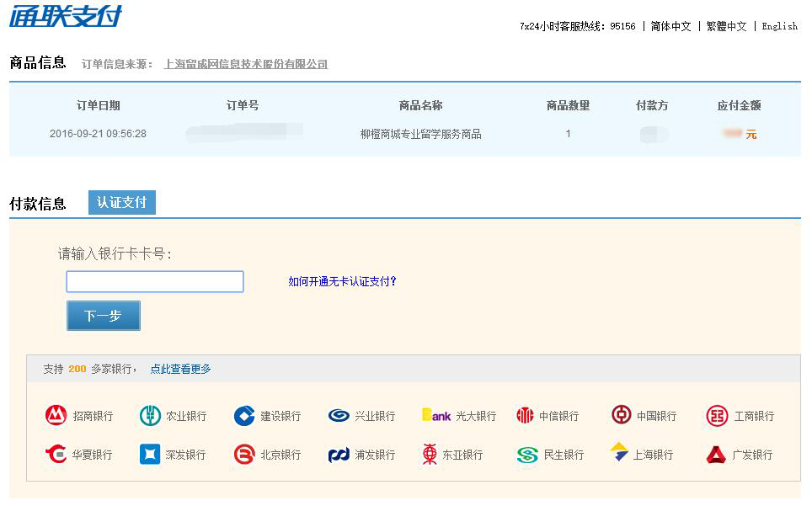812x506 pixels.
Task: Click the 中信银行 bank name text
Action: tap(559, 416)
